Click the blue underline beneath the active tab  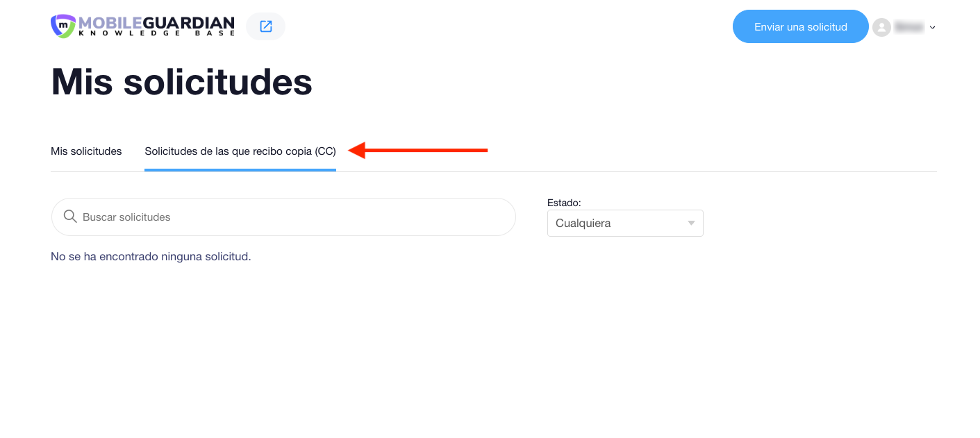(240, 170)
